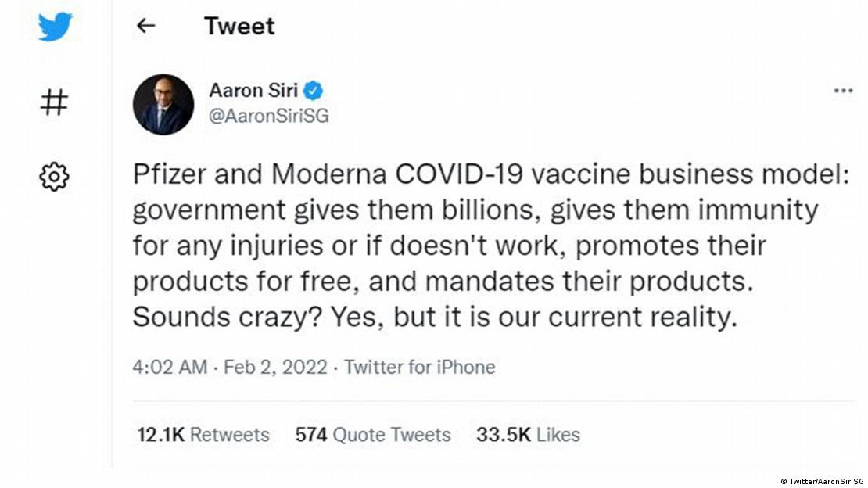This screenshot has height=488, width=868.
Task: Click the back arrow to leave tweet
Action: pyautogui.click(x=145, y=26)
